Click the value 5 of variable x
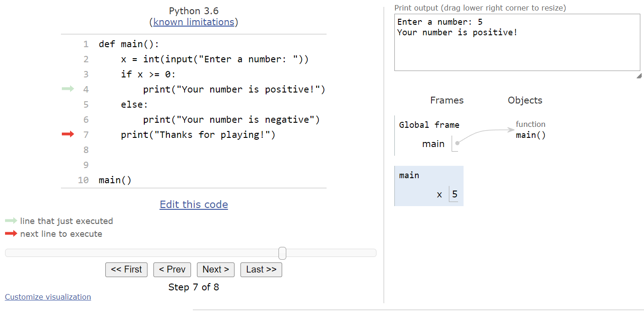The image size is (644, 322). coord(454,194)
